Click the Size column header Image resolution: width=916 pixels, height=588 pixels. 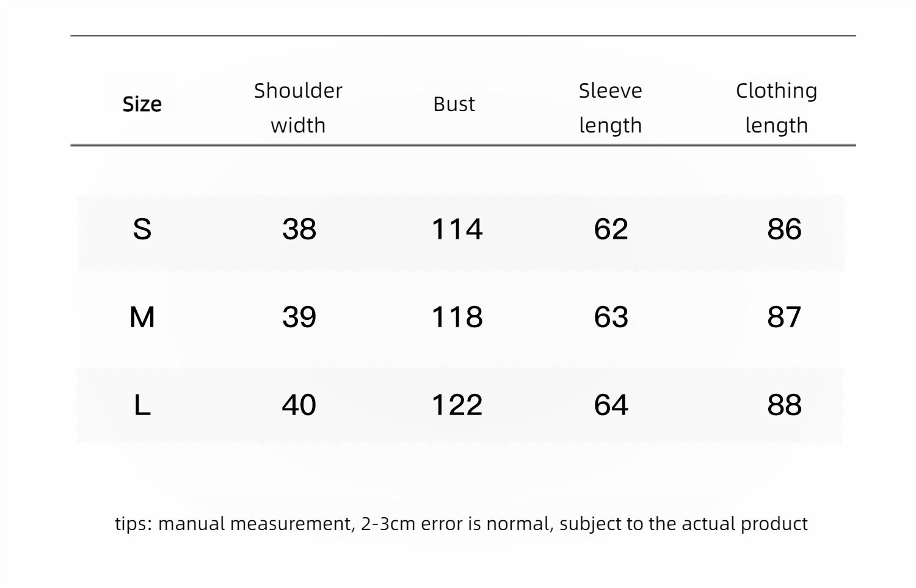[x=142, y=104]
